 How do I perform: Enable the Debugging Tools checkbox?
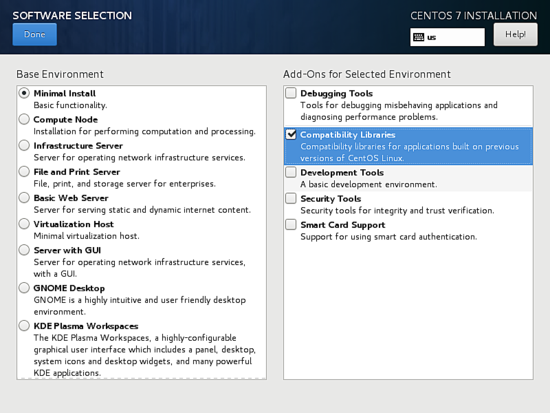click(x=291, y=93)
